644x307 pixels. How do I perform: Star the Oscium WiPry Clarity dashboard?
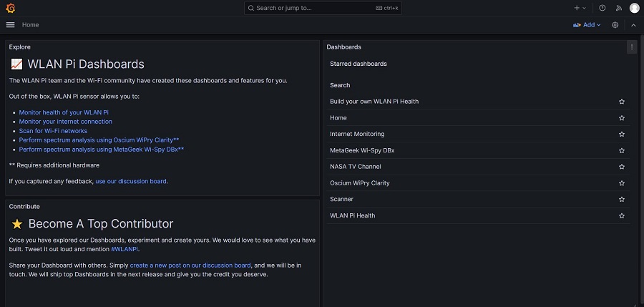pyautogui.click(x=621, y=183)
